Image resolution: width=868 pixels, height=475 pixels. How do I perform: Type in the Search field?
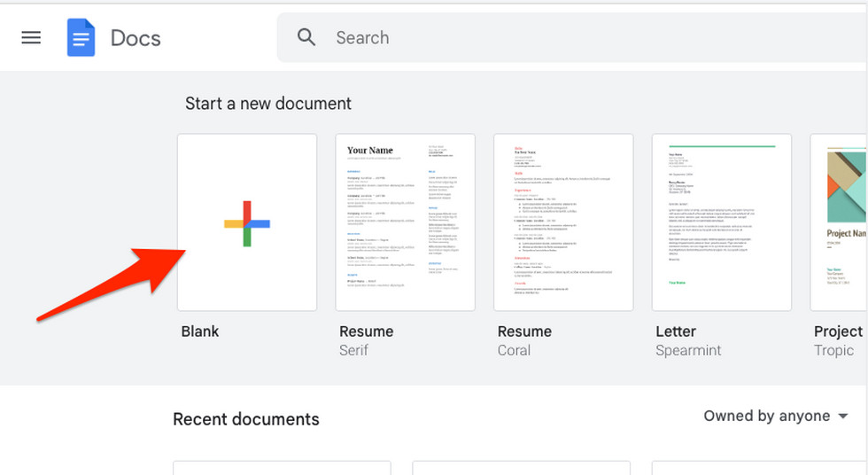pos(531,38)
